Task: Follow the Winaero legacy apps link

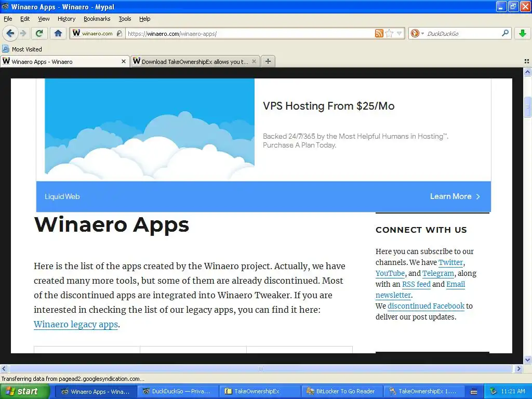Action: (76, 324)
